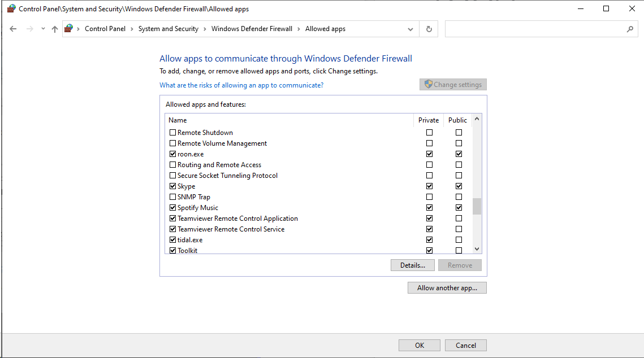Click the Allow another app button

pos(447,288)
